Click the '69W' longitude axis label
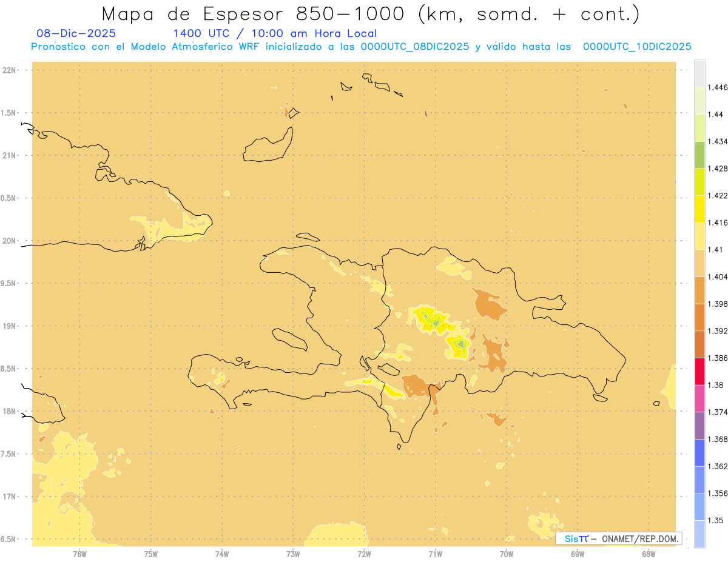The image size is (728, 562). [578, 554]
